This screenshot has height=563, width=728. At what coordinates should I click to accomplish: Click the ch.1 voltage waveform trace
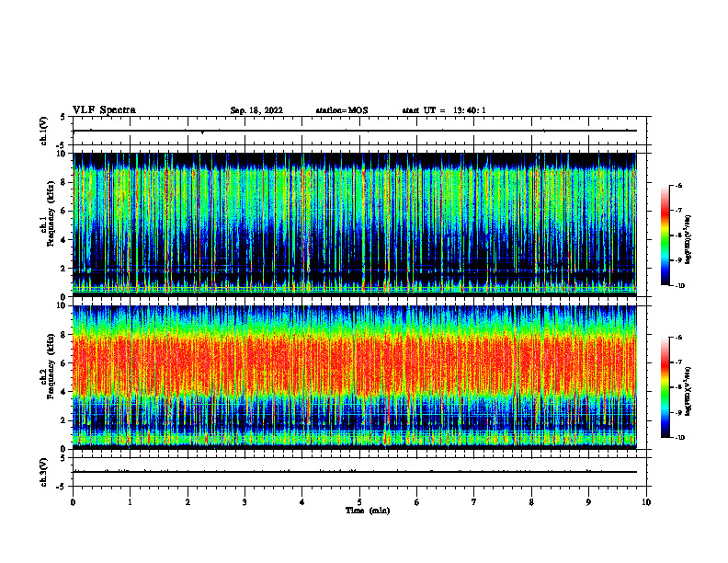point(355,131)
